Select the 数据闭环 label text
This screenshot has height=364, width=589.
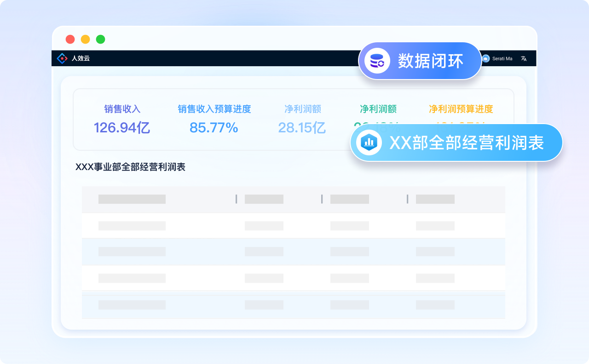(430, 61)
